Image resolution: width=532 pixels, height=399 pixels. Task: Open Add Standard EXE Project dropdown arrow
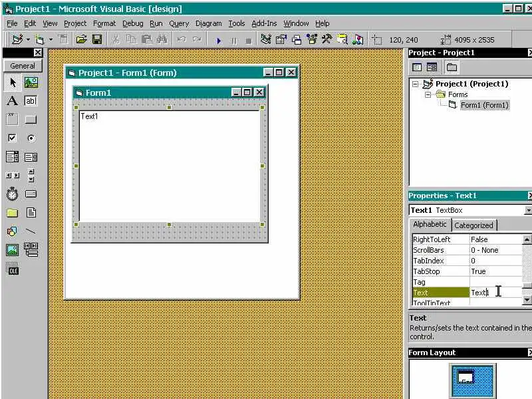pos(28,40)
